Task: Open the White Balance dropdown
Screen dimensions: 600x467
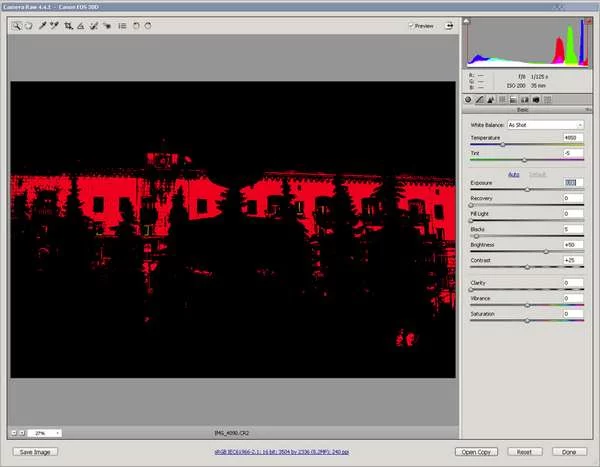Action: [545, 125]
